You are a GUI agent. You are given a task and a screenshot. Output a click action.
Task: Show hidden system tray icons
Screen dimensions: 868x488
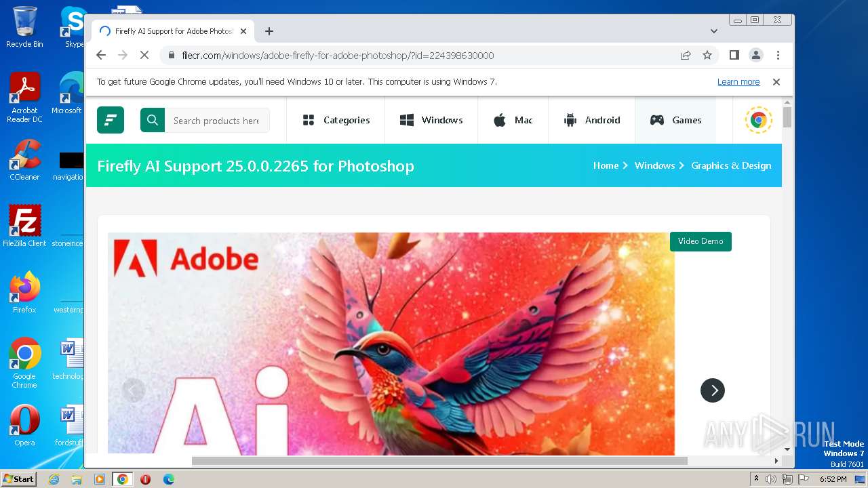point(756,479)
